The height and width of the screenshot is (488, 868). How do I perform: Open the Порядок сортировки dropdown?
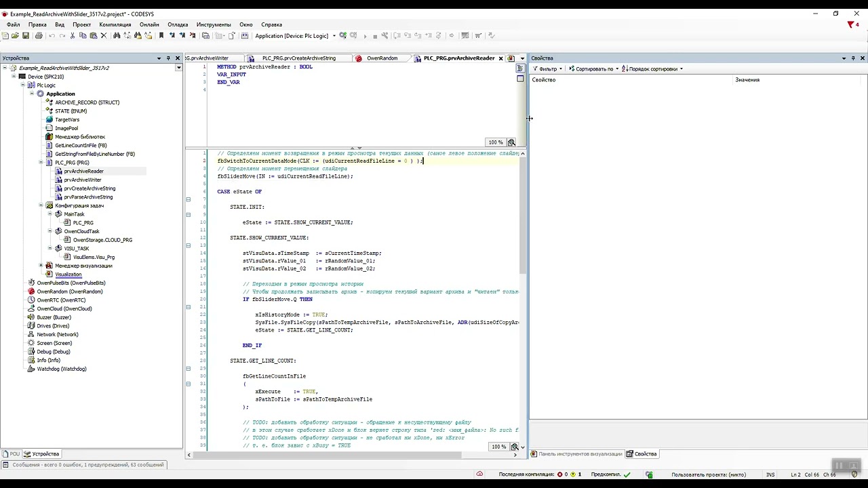coord(652,68)
